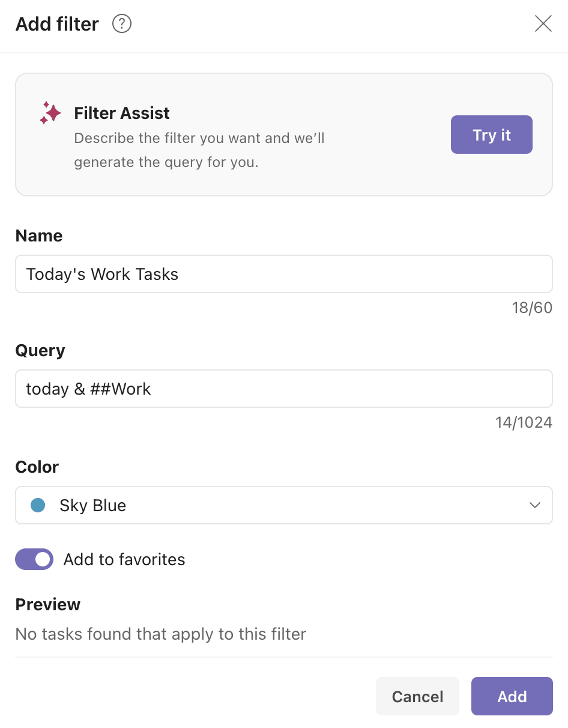
Task: Click the No tasks found preview message
Action: (x=161, y=634)
